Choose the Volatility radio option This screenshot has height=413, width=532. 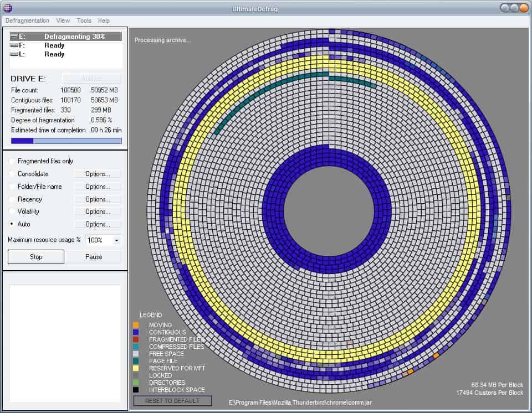click(x=12, y=211)
